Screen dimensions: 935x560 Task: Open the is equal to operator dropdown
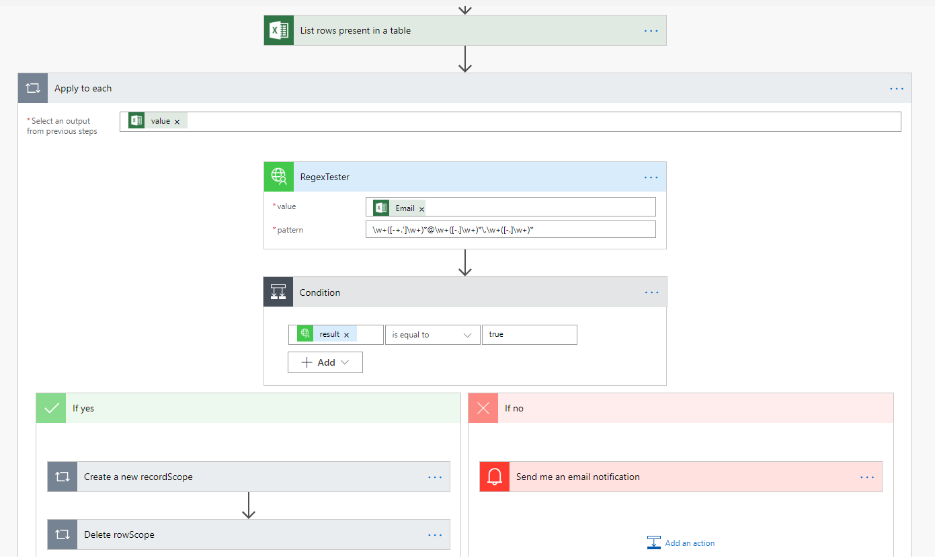click(432, 334)
